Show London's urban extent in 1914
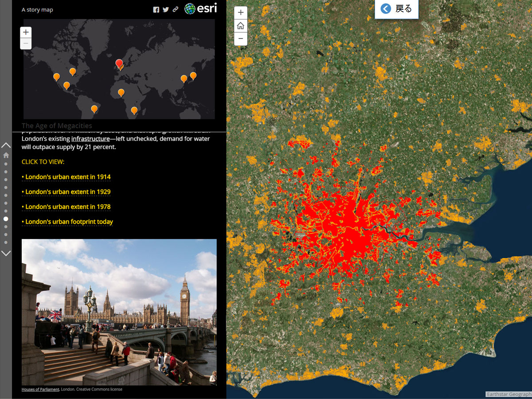The width and height of the screenshot is (532, 399). pos(66,177)
